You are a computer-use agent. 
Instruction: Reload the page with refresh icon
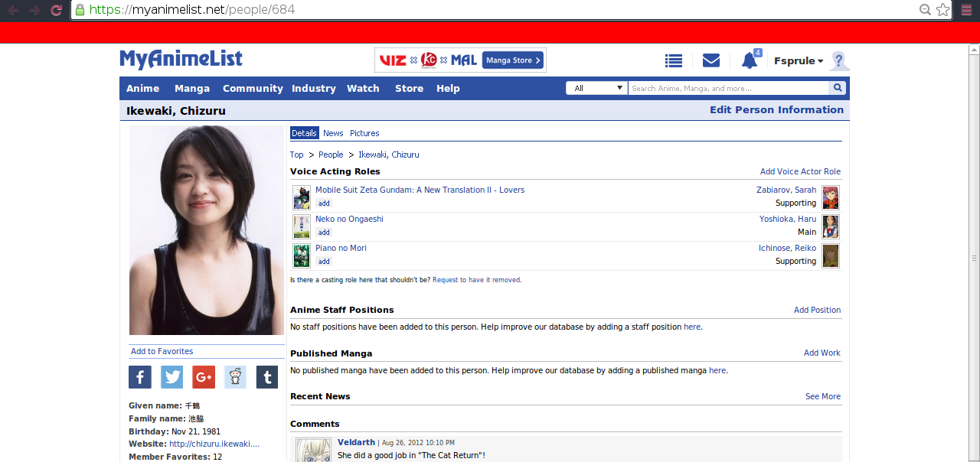point(56,10)
